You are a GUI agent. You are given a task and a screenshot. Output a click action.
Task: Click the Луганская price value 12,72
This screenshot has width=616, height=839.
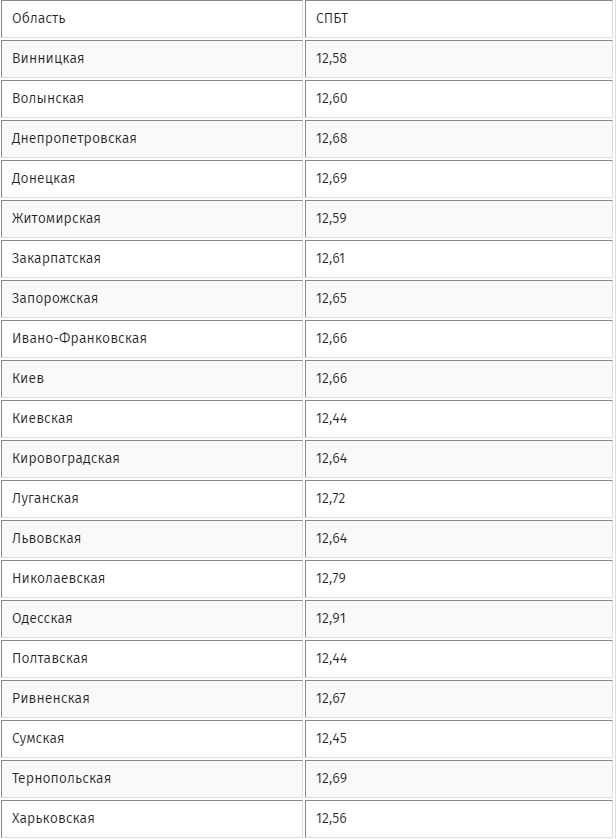click(x=331, y=498)
